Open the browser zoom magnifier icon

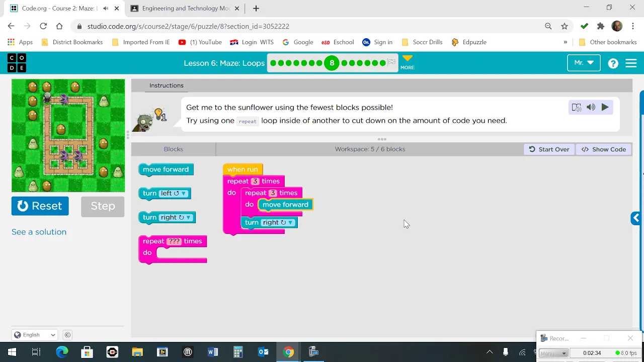coord(548,26)
